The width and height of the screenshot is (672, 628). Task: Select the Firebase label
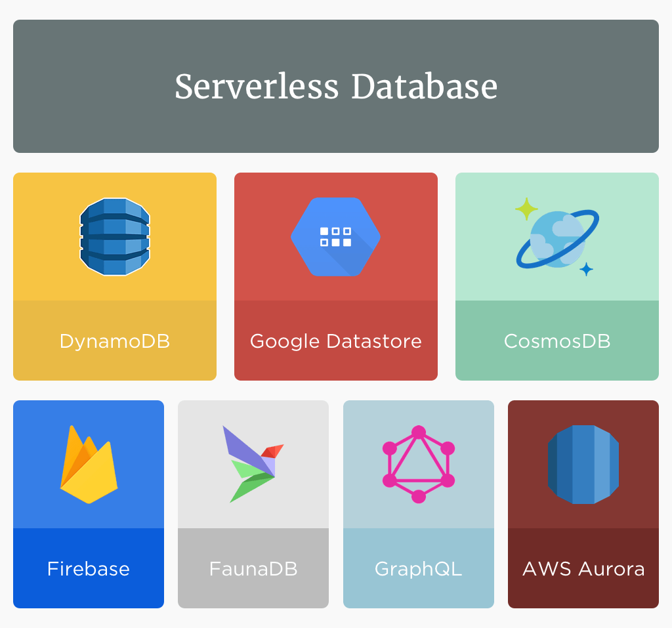click(x=89, y=569)
